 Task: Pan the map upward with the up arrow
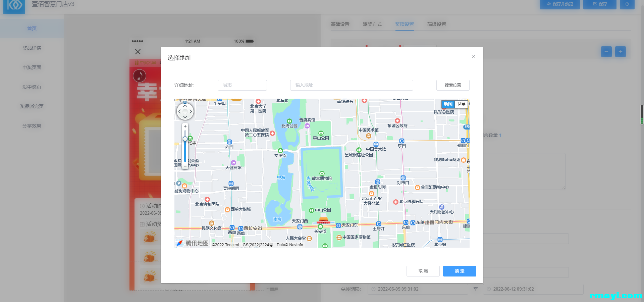(185, 106)
